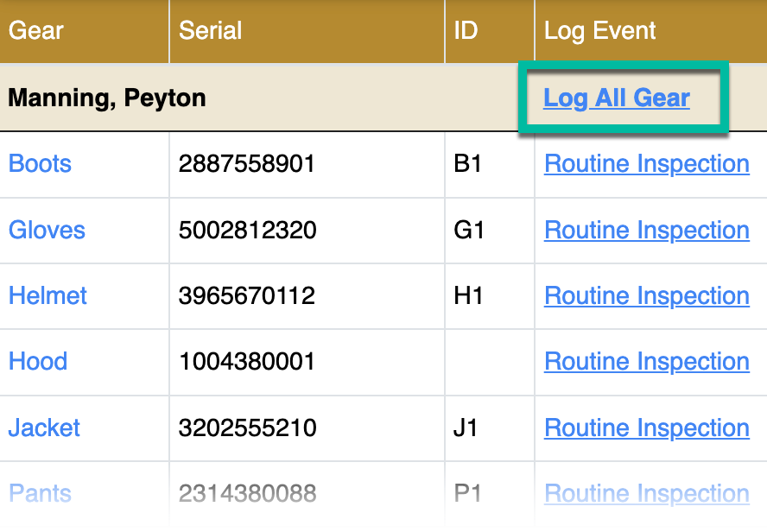Select the Pants gear link
Screen dimensions: 767x532
[40, 494]
